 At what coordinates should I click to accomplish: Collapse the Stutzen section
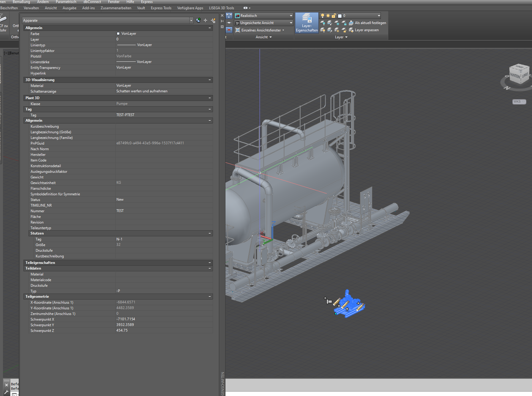tap(210, 233)
